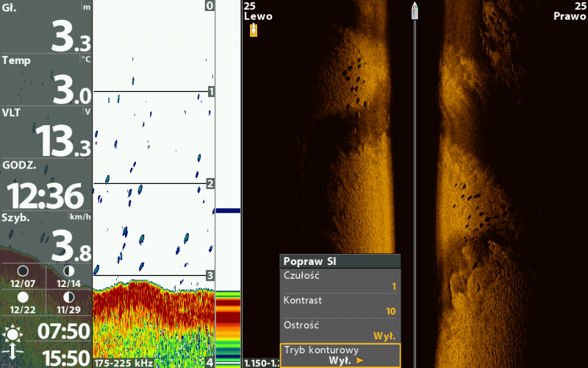
Task: Click the sun icon beside 07:50
Action: (x=12, y=334)
